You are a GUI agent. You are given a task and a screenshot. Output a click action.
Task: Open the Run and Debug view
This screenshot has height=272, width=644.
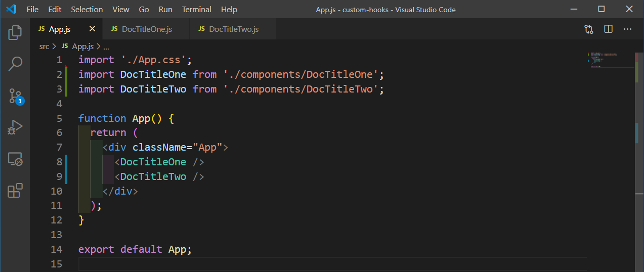tap(15, 127)
